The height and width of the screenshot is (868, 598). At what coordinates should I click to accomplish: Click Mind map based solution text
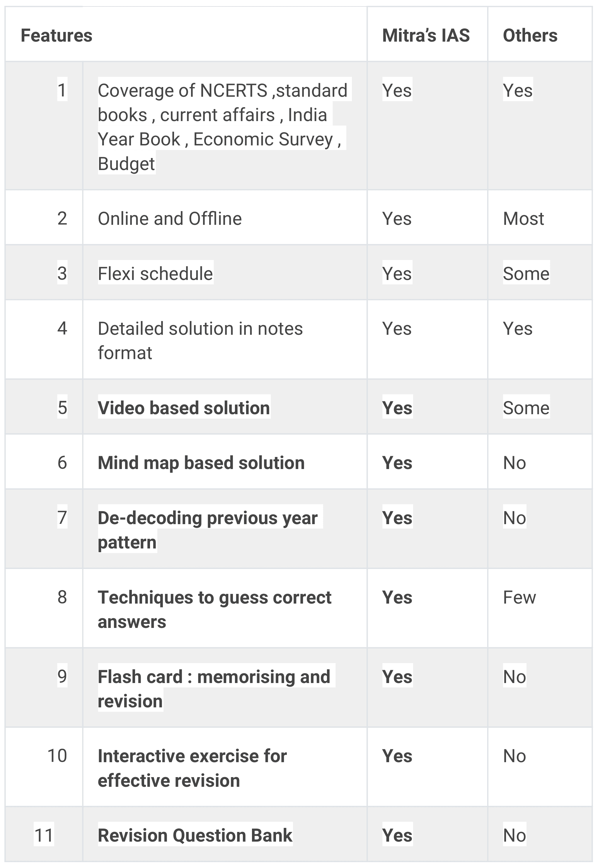[x=201, y=463]
